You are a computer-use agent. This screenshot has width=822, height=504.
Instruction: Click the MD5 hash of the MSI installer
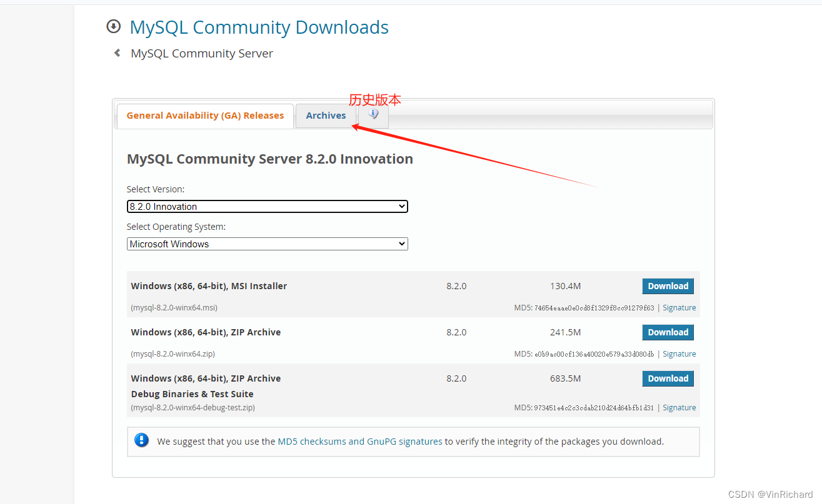594,308
